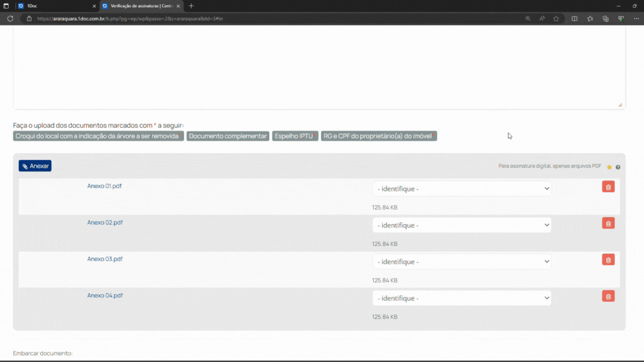Viewport: 644px width, 362px height.
Task: Delete the Anexo 01.pdf attachment
Action: pos(608,187)
